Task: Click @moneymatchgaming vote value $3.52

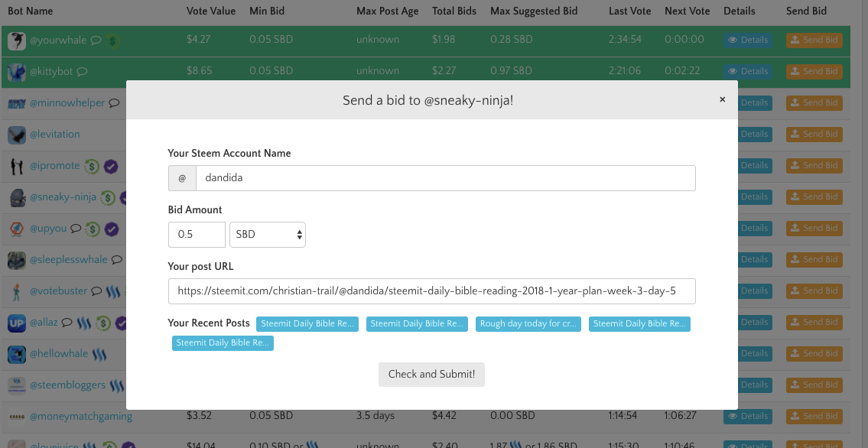Action: tap(200, 415)
